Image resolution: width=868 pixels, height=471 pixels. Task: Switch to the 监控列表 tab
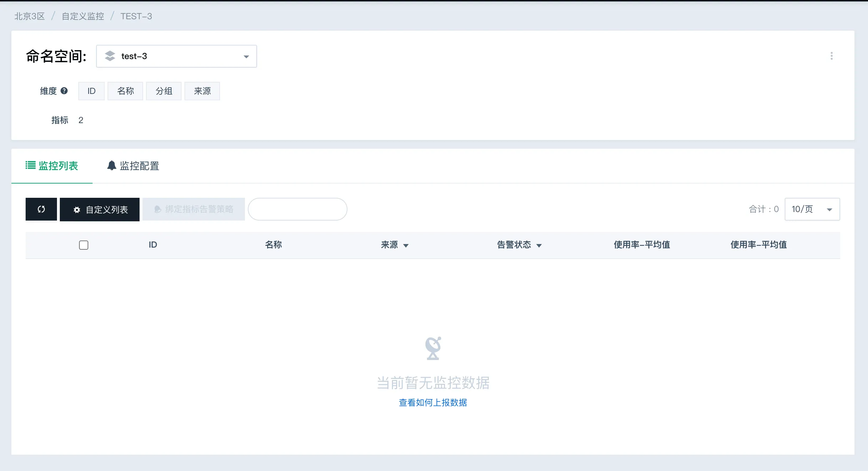(52, 166)
